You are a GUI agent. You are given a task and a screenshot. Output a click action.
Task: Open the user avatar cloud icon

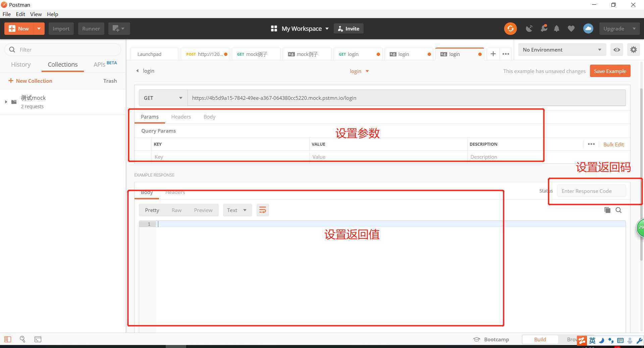pyautogui.click(x=588, y=28)
